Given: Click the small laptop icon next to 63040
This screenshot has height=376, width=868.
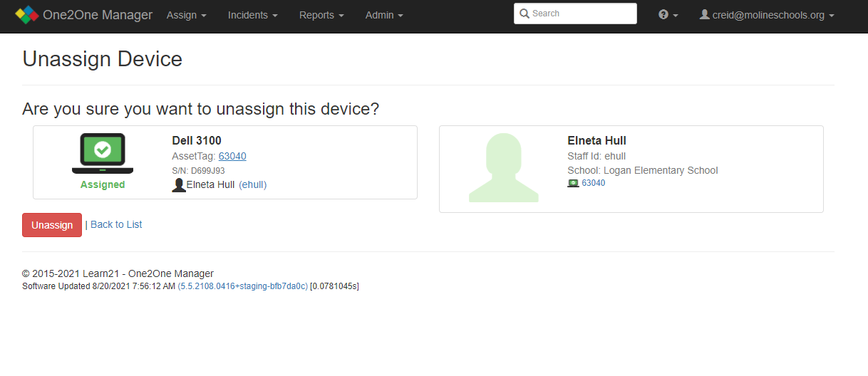Looking at the screenshot, I should (x=573, y=184).
